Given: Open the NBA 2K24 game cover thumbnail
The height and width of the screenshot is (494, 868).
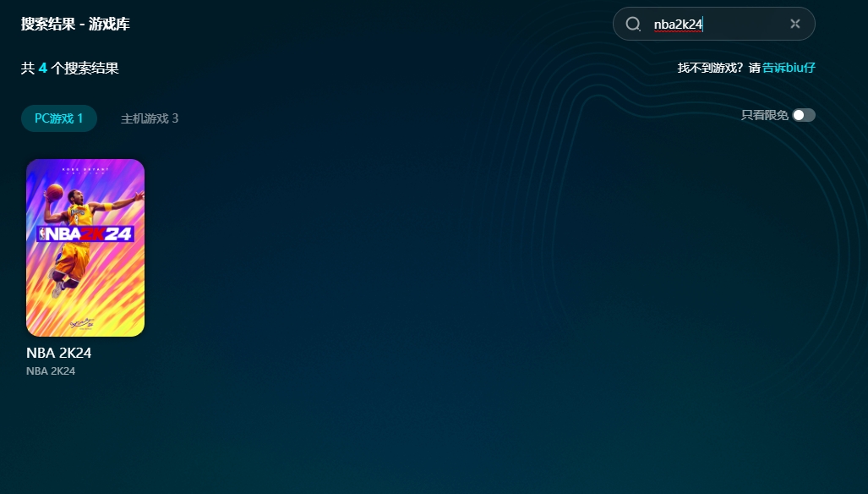Looking at the screenshot, I should click(85, 248).
